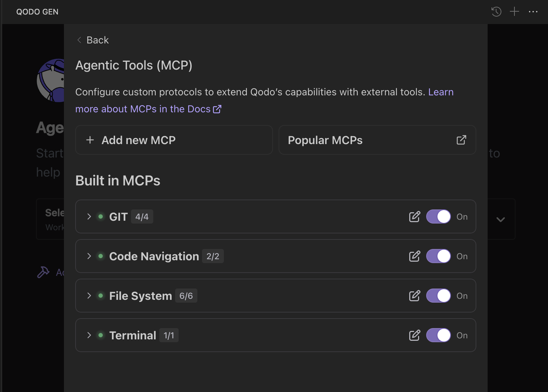Edit the Code Navigation MCP configuration
This screenshot has width=548, height=392.
pos(415,256)
